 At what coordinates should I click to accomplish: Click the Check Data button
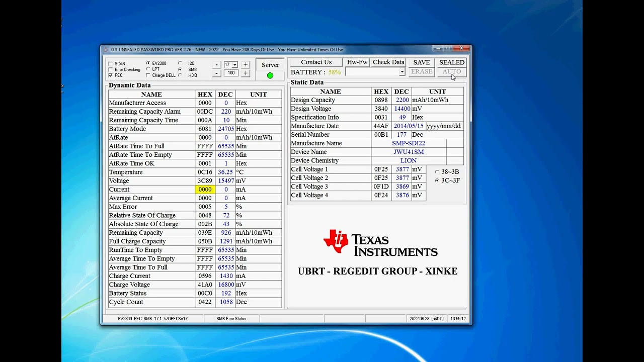pyautogui.click(x=388, y=62)
